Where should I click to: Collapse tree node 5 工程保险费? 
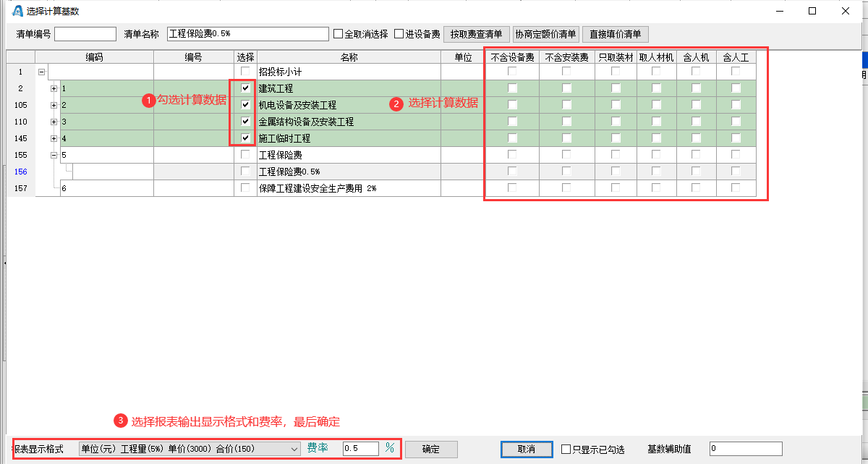point(54,155)
